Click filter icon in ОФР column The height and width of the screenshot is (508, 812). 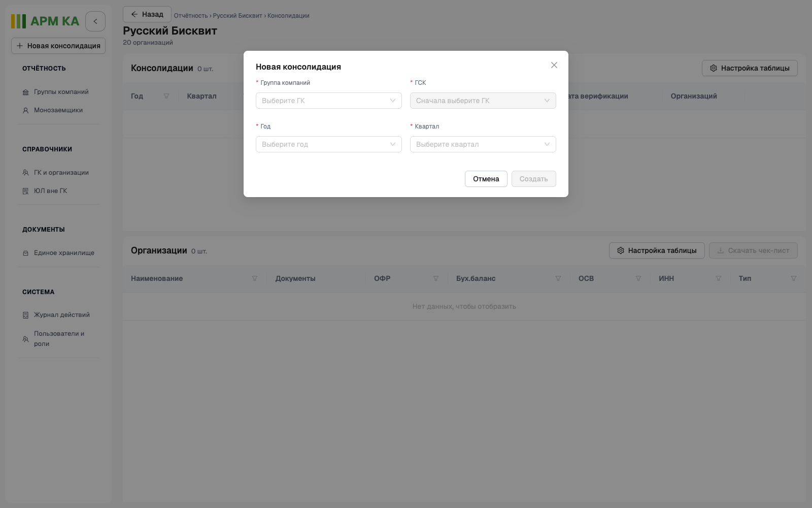436,278
